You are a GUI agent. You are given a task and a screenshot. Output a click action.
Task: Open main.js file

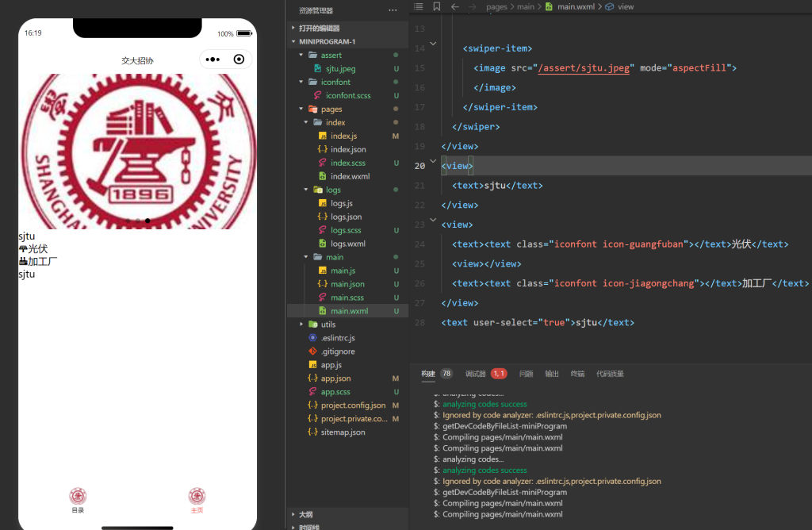point(343,271)
